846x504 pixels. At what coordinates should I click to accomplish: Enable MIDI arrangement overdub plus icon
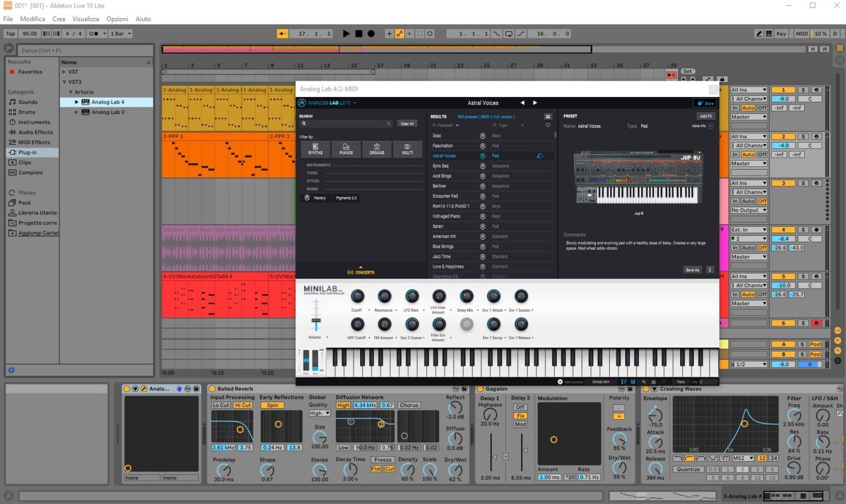click(x=389, y=34)
